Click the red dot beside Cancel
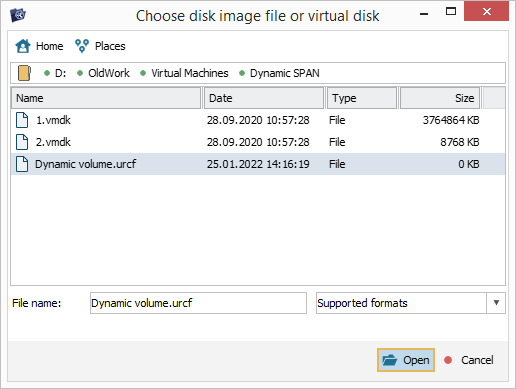This screenshot has width=516, height=389. tap(448, 360)
